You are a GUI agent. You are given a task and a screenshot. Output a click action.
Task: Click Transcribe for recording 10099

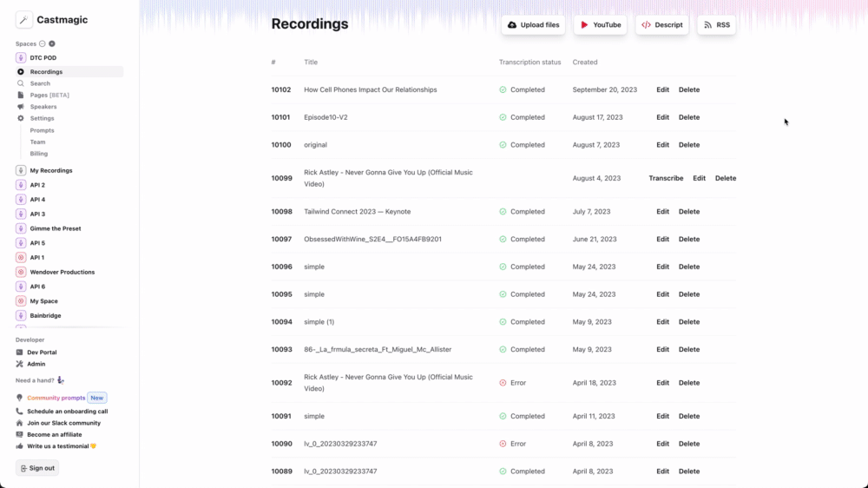click(666, 178)
